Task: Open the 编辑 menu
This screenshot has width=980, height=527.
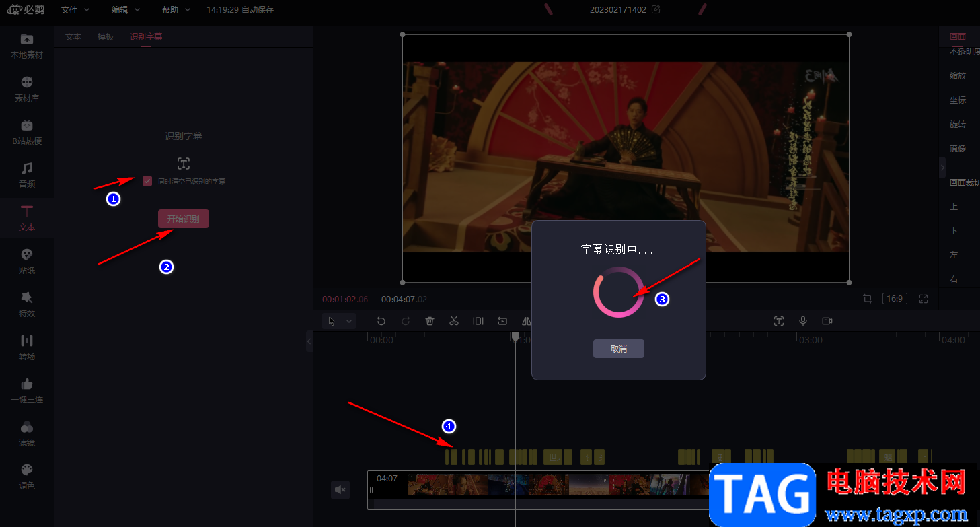Action: tap(126, 10)
